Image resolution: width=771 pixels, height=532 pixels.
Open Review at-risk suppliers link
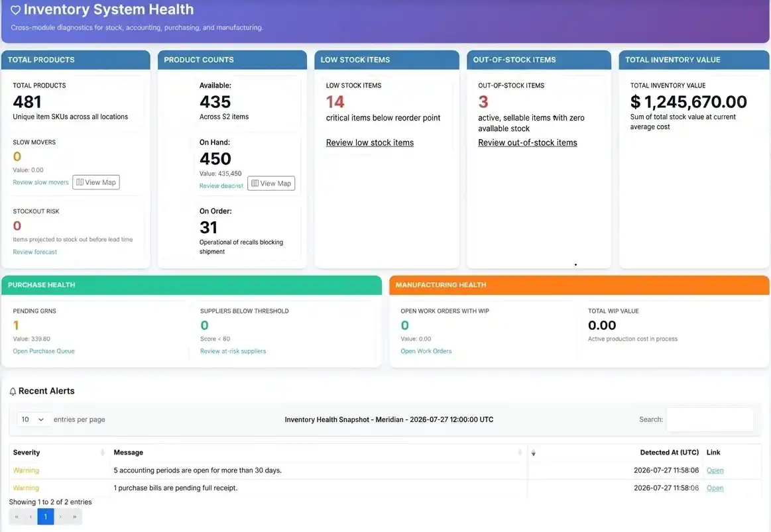point(233,351)
